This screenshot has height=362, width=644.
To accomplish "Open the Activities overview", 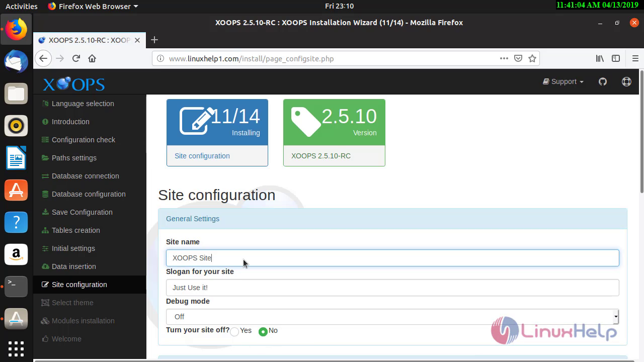I will coord(22,6).
